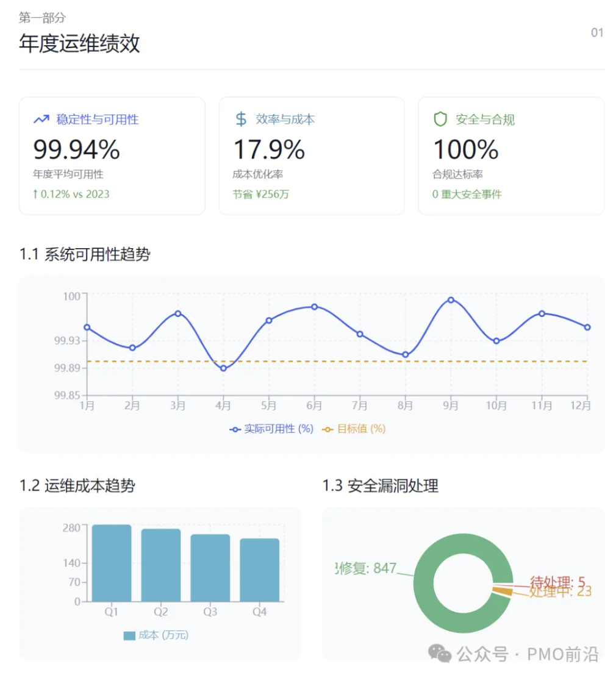The image size is (616, 675).
Task: Toggle the 成本 (万元) legend label
Action: click(163, 635)
